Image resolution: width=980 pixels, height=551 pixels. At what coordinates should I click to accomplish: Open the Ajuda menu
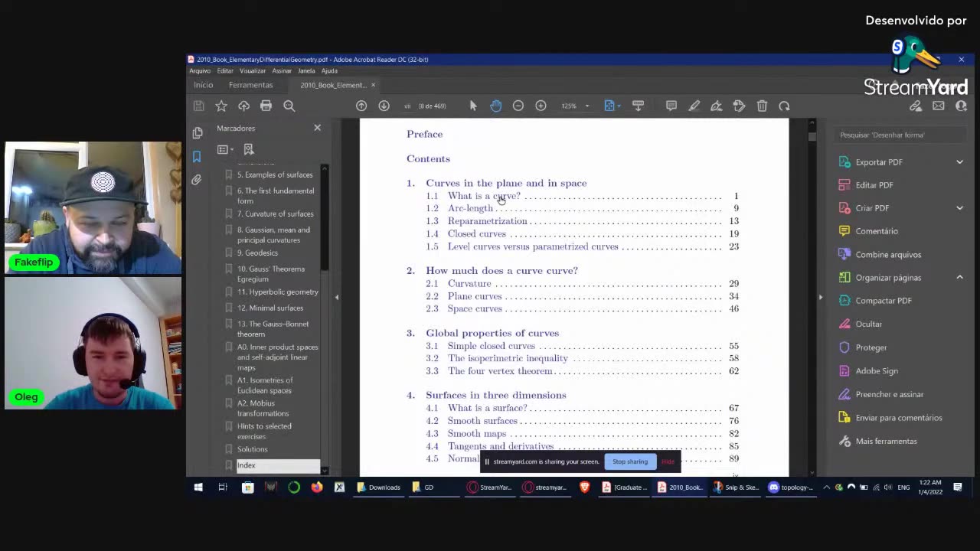(x=329, y=70)
